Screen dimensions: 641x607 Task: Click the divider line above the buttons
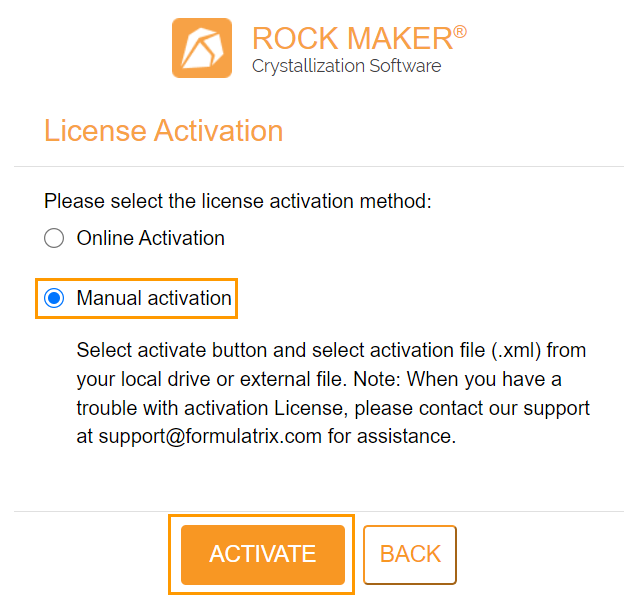tap(319, 511)
